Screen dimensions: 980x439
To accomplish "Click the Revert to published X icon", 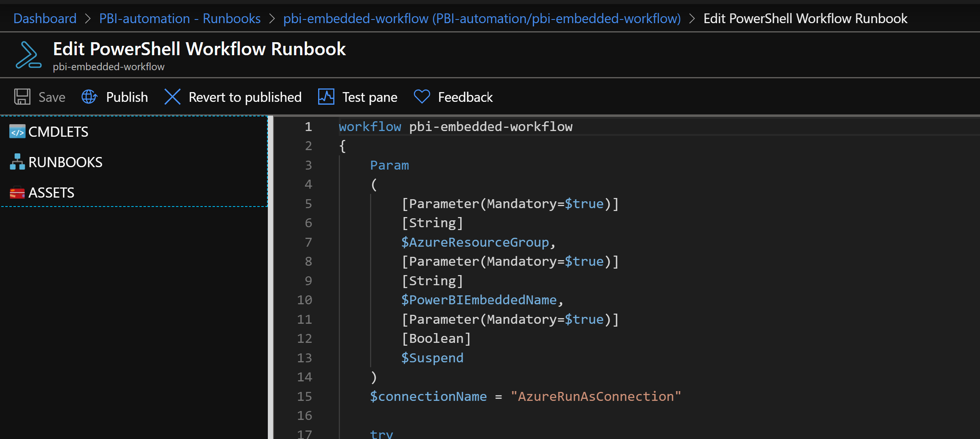I will [172, 97].
